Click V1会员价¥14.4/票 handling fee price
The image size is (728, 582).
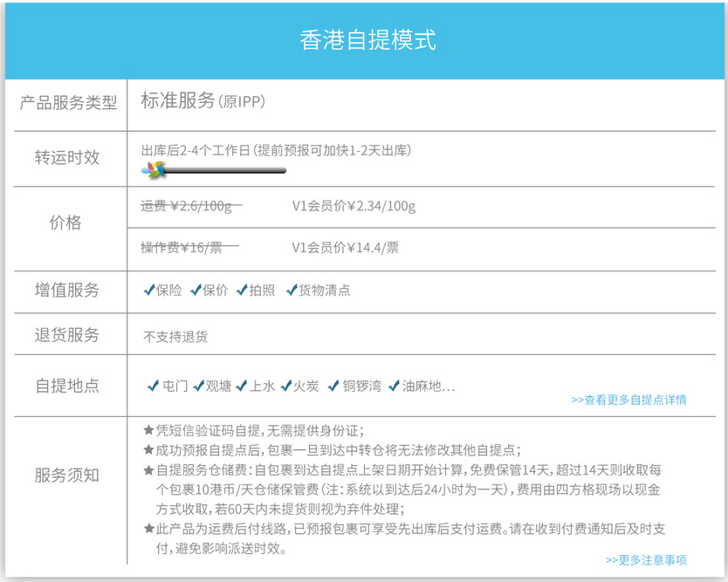(345, 247)
